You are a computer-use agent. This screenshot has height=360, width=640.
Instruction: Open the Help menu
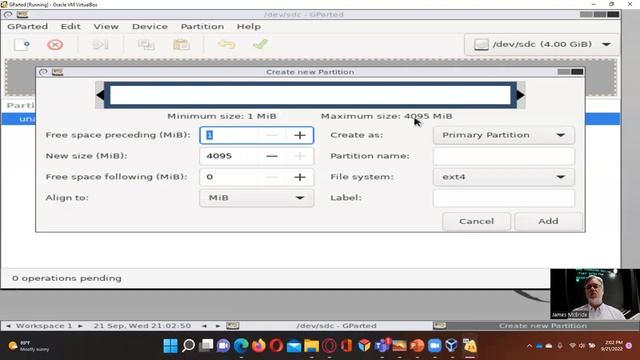tap(249, 27)
